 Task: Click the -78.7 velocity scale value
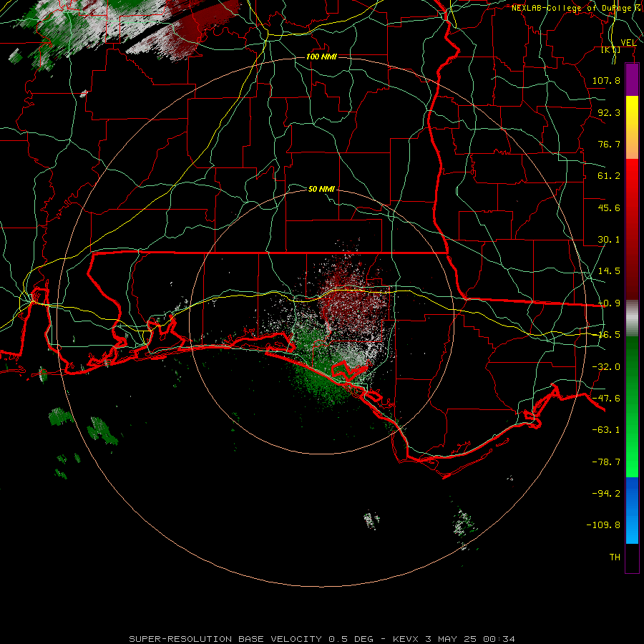coord(606,462)
